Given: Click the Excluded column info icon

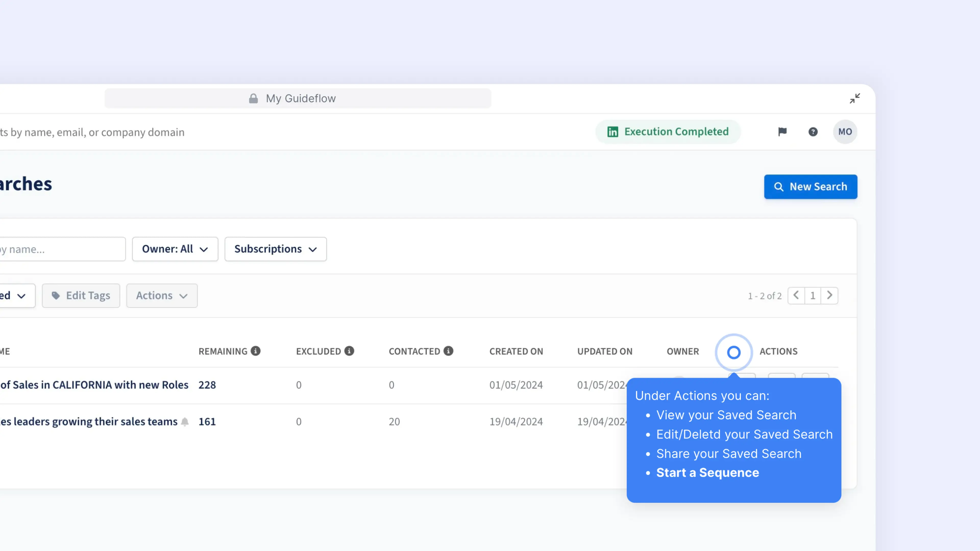Looking at the screenshot, I should point(349,351).
